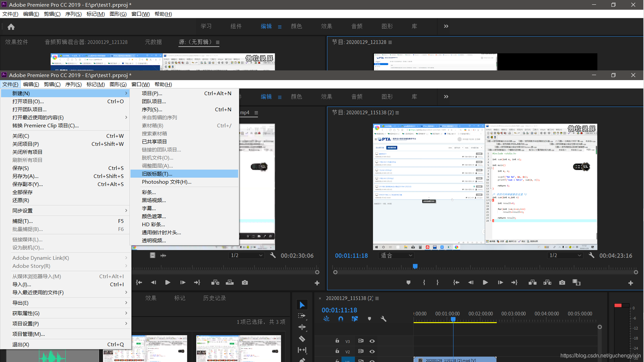Open Program zoom level 适合 dropdown
This screenshot has width=644, height=362.
[396, 255]
